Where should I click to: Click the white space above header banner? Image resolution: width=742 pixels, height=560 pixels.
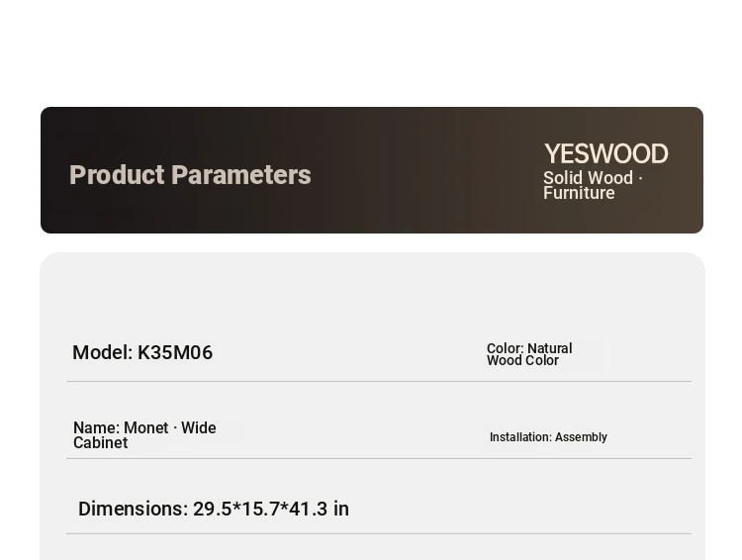371,52
